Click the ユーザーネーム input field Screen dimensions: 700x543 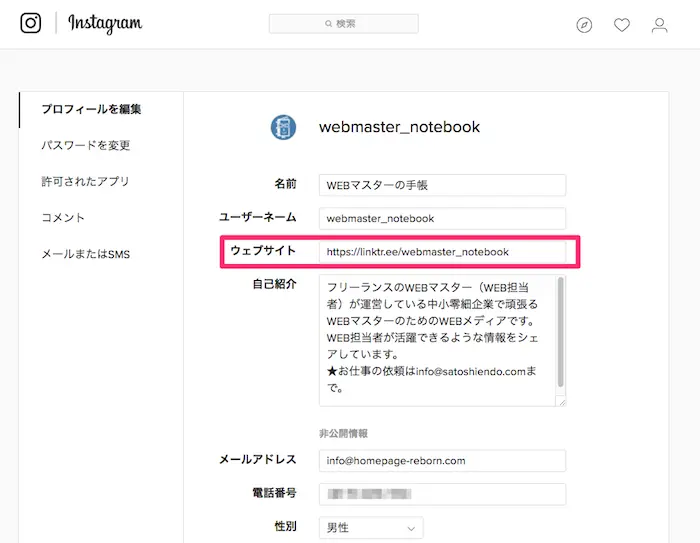click(442, 218)
